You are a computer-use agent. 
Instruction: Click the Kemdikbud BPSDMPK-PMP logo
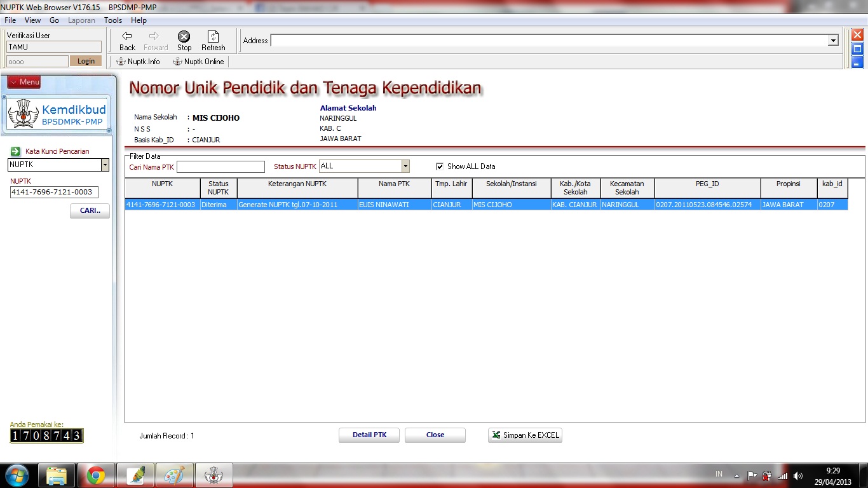[57, 114]
